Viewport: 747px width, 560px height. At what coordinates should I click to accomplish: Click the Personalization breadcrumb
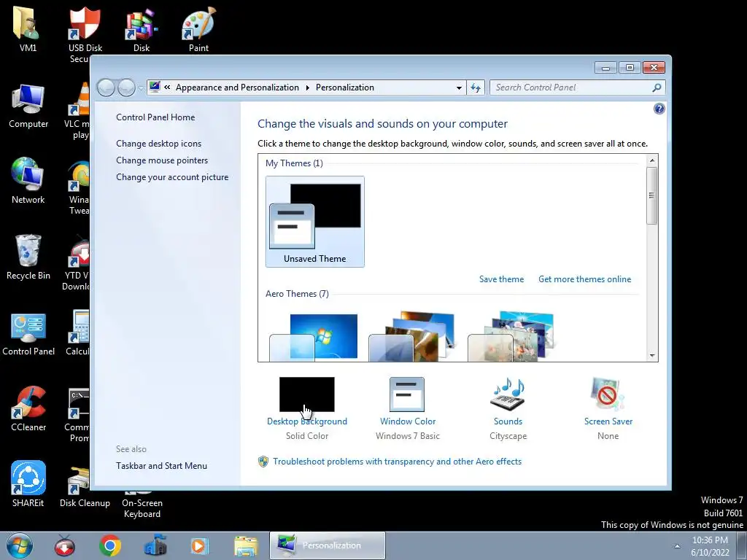[345, 87]
